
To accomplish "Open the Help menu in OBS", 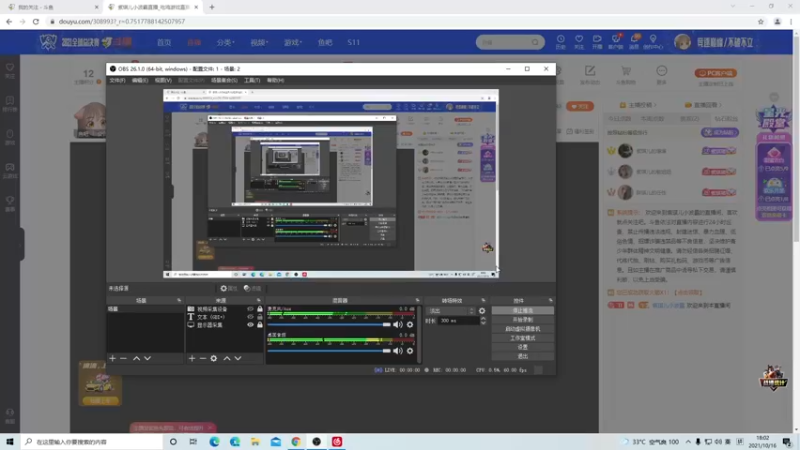I will coord(276,81).
